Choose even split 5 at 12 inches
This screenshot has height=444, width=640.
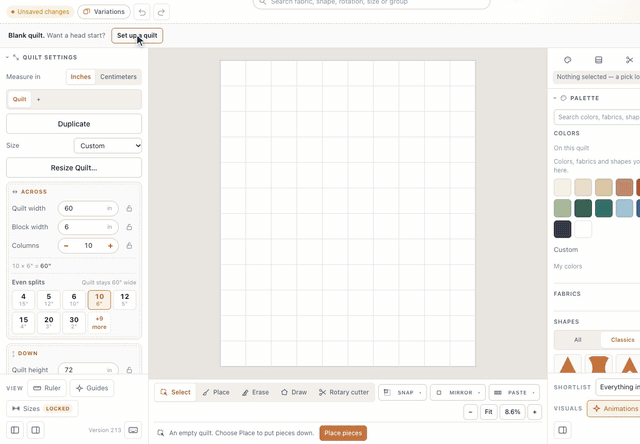point(49,300)
